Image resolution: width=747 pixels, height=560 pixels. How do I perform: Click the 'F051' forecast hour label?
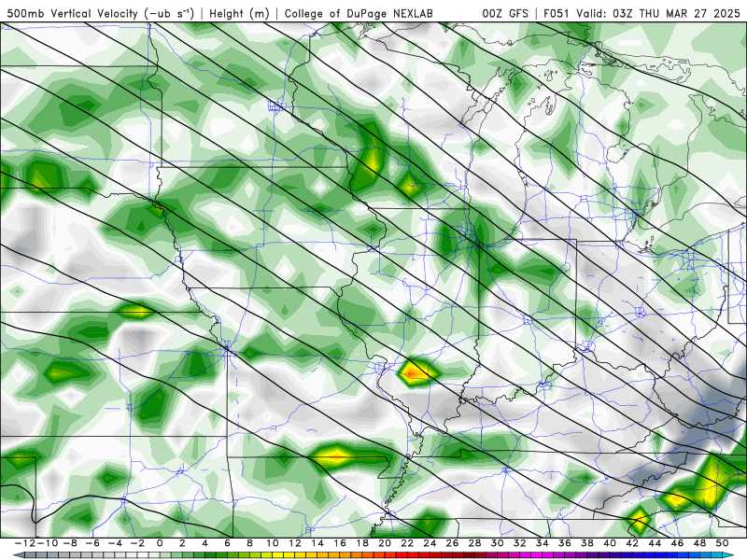[x=556, y=13]
